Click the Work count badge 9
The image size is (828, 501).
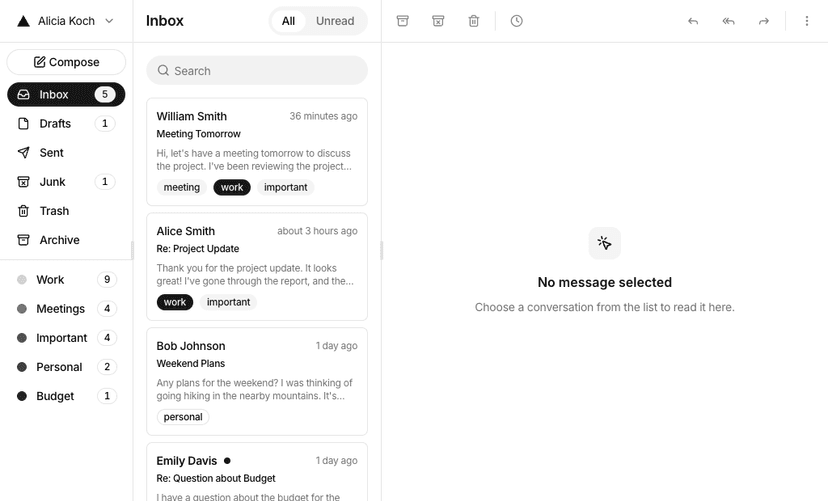tap(107, 279)
